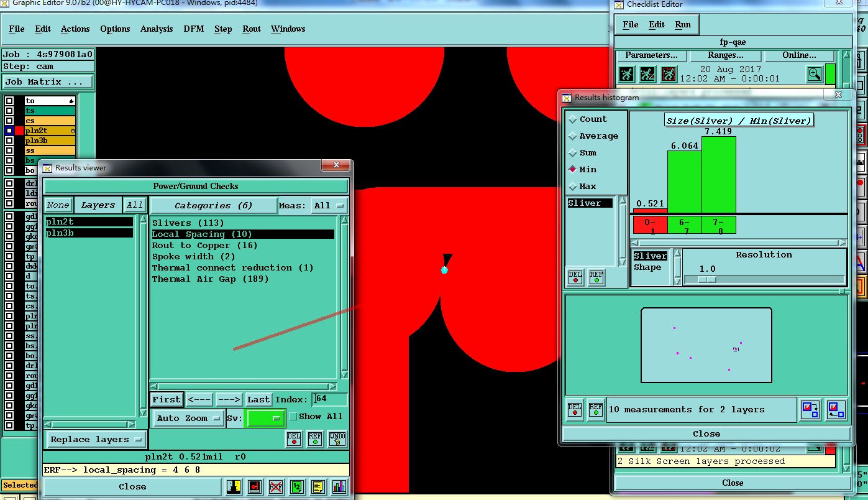This screenshot has width=868, height=500.
Task: Click REF icon next to the measurements status
Action: [x=596, y=410]
